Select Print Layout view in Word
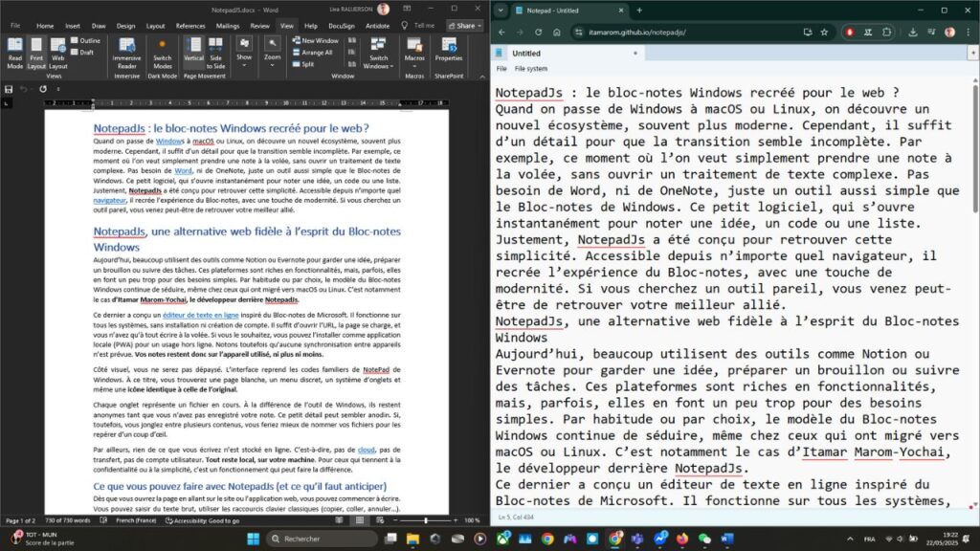This screenshot has width=980, height=551. [36, 53]
